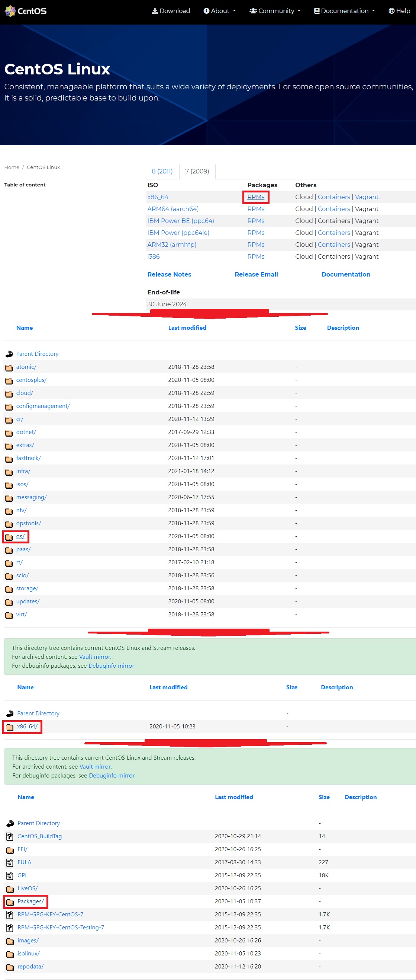Select the 7 (2009) tab
The image size is (416, 980).
(x=197, y=171)
